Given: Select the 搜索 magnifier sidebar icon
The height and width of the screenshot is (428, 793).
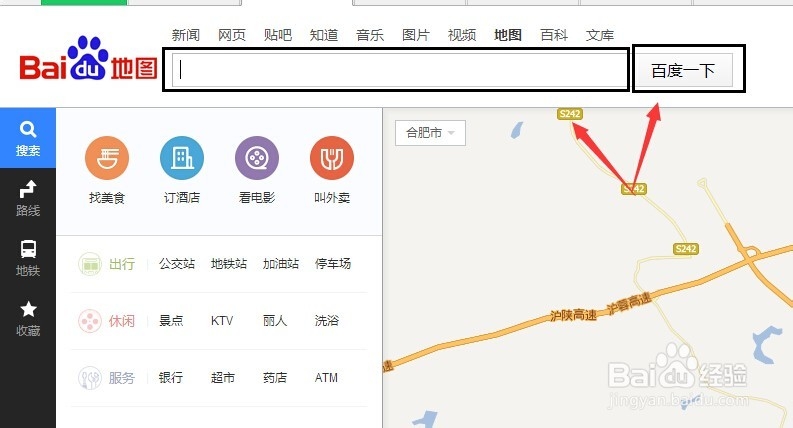Looking at the screenshot, I should [28, 130].
